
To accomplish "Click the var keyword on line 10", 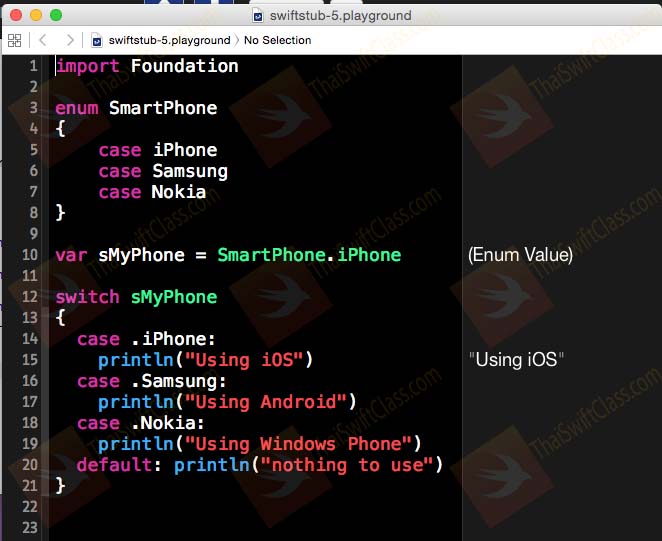I will click(71, 255).
